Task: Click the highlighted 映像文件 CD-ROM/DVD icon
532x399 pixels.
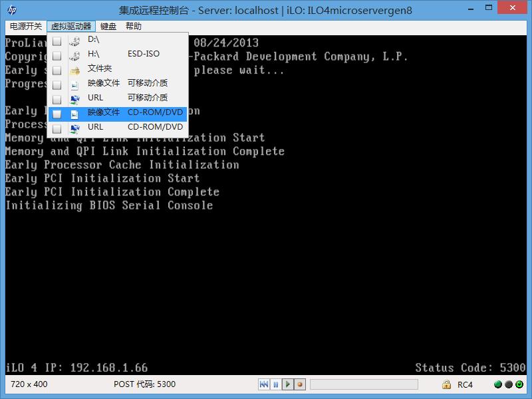Action: [x=74, y=112]
